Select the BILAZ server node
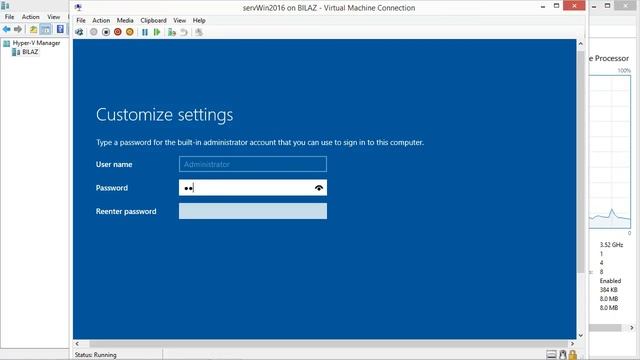640x360 pixels. click(x=26, y=52)
